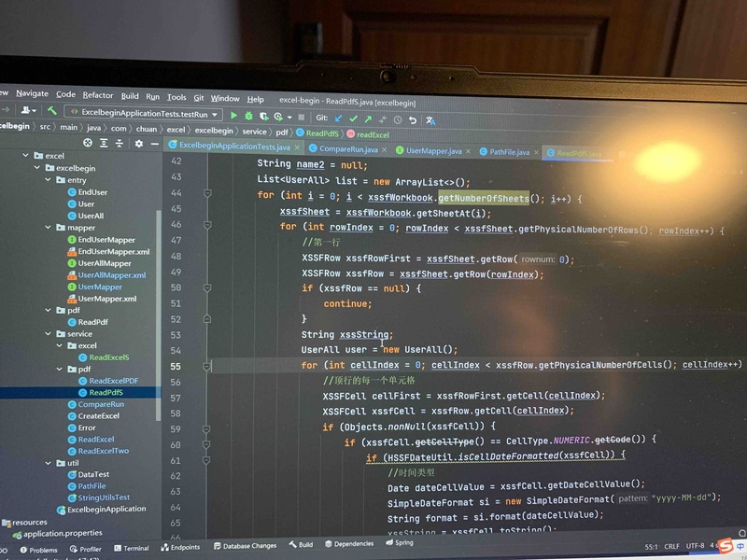
Task: Click the Profiler run icon in the toolbar
Action: [278, 117]
